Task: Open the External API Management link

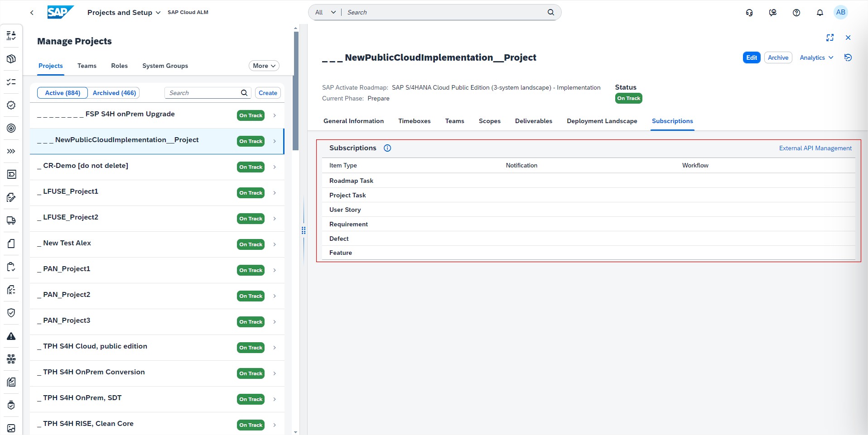Action: coord(815,148)
